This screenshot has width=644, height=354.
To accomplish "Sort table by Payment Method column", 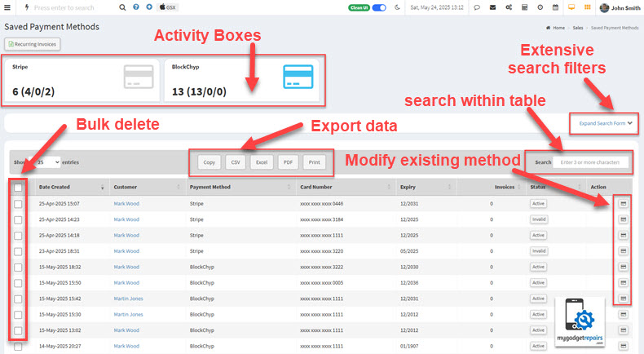I will (x=240, y=187).
